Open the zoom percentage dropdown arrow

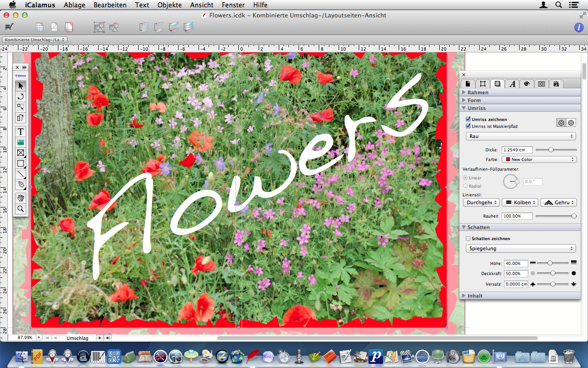pos(39,338)
